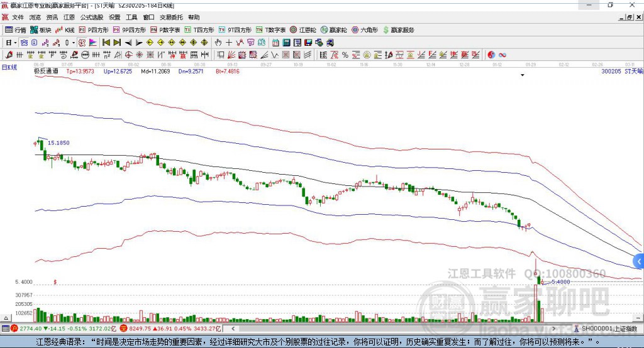Click the Bt=7.4816 value
Viewport: 644px width, 348px height.
(228, 71)
